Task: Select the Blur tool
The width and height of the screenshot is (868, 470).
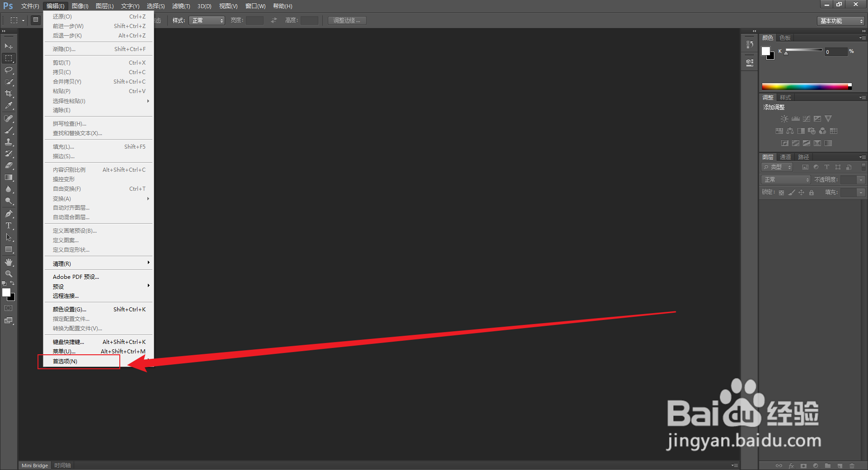Action: coord(9,189)
